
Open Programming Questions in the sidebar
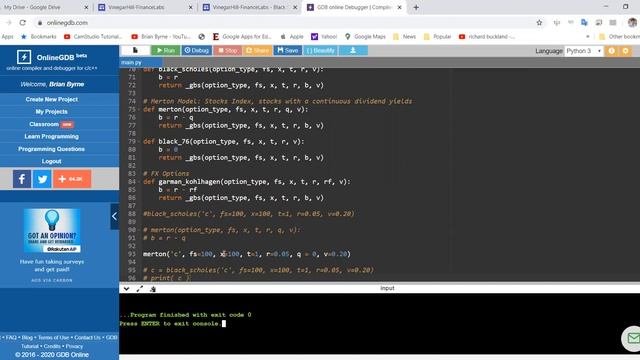tap(51, 149)
